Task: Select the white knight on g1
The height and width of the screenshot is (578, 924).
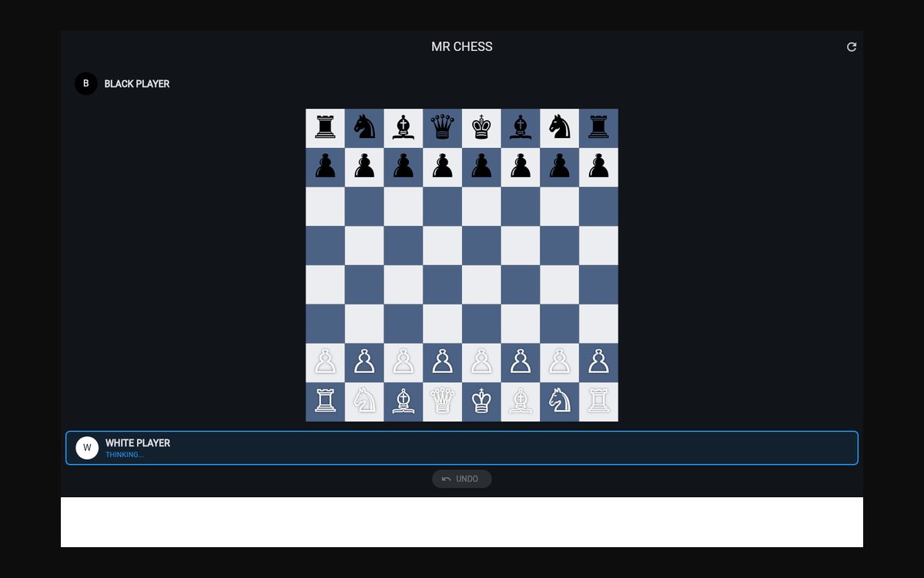Action: coord(560,402)
